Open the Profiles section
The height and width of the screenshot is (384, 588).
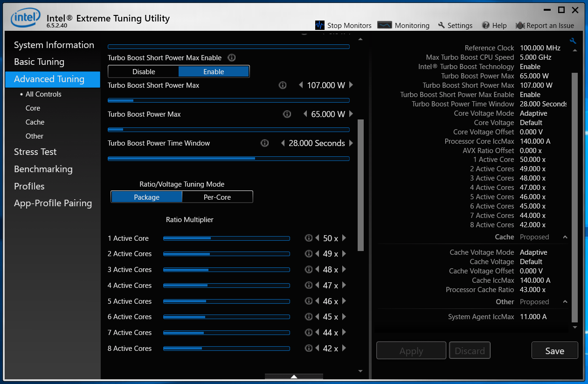(29, 186)
